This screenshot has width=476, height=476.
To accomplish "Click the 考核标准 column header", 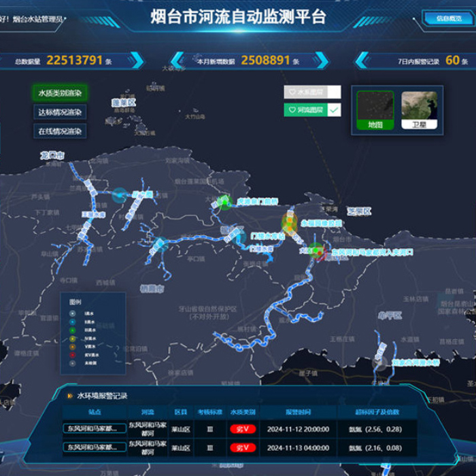I will pyautogui.click(x=209, y=412).
